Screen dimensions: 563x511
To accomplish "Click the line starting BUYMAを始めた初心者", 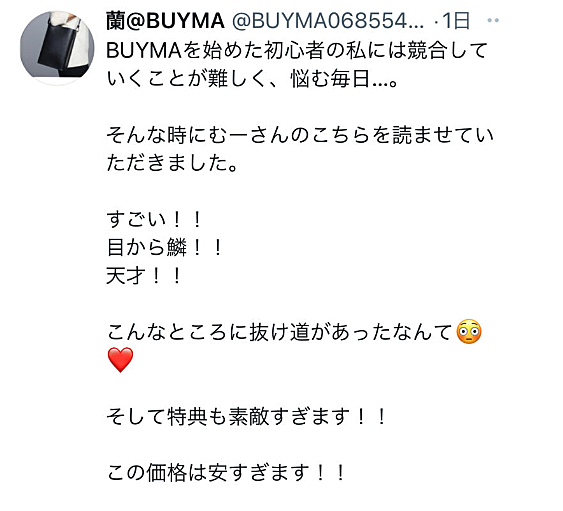I will coord(297,50).
